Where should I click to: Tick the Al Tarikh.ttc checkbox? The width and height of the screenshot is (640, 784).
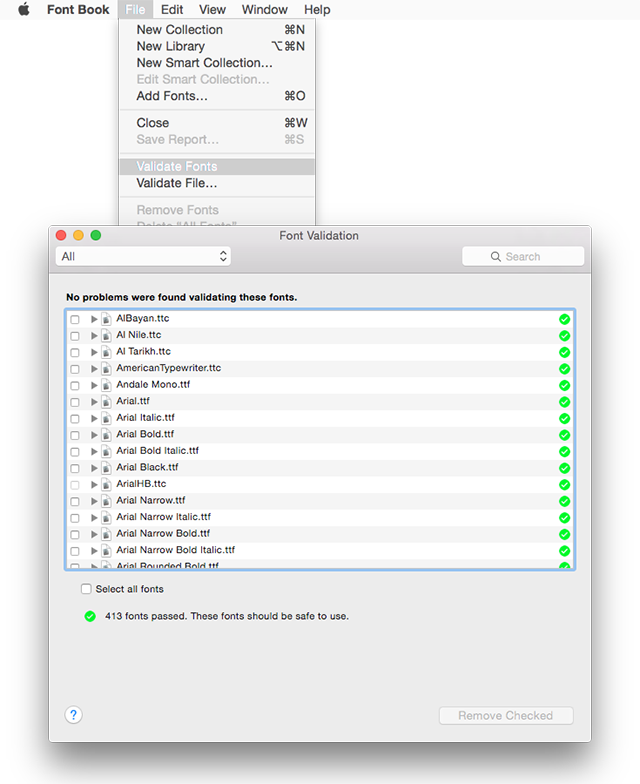(x=75, y=352)
